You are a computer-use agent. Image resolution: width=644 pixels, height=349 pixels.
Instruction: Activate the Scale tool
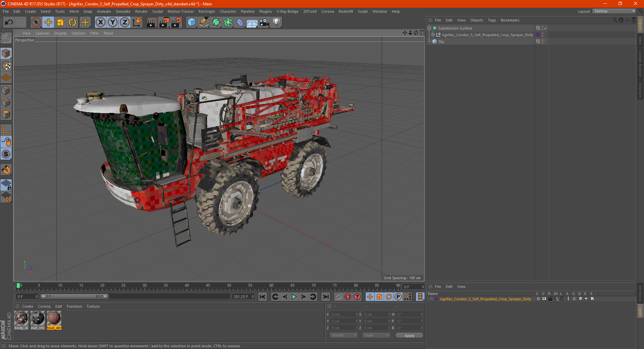coord(60,22)
